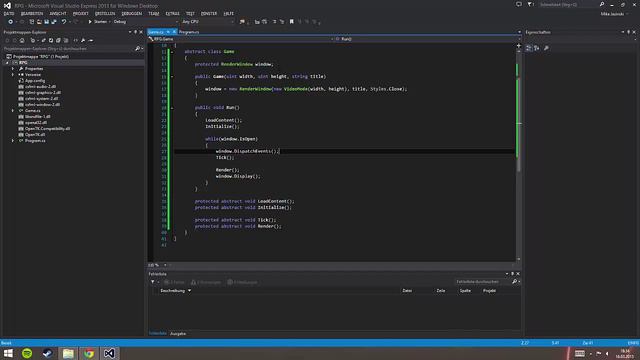Open the EXTRAS menu
Viewport: 640px width, 360px height.
[172, 13]
